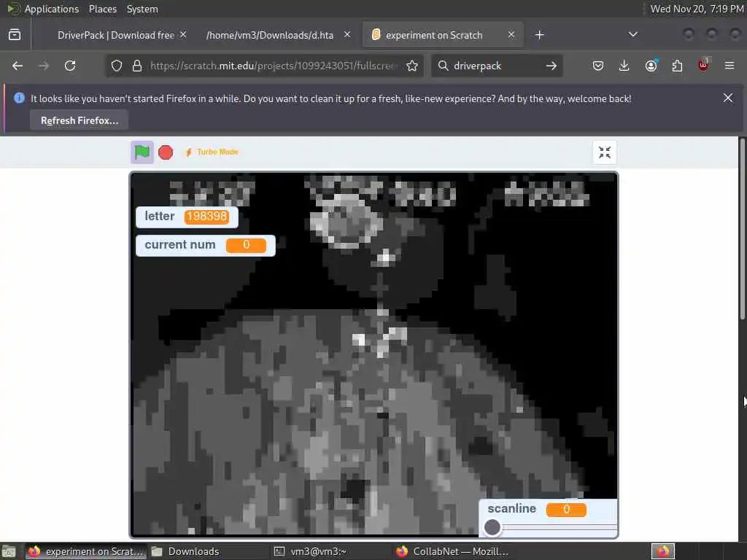The image size is (747, 560).
Task: Bookmark this page with star icon
Action: tap(412, 66)
